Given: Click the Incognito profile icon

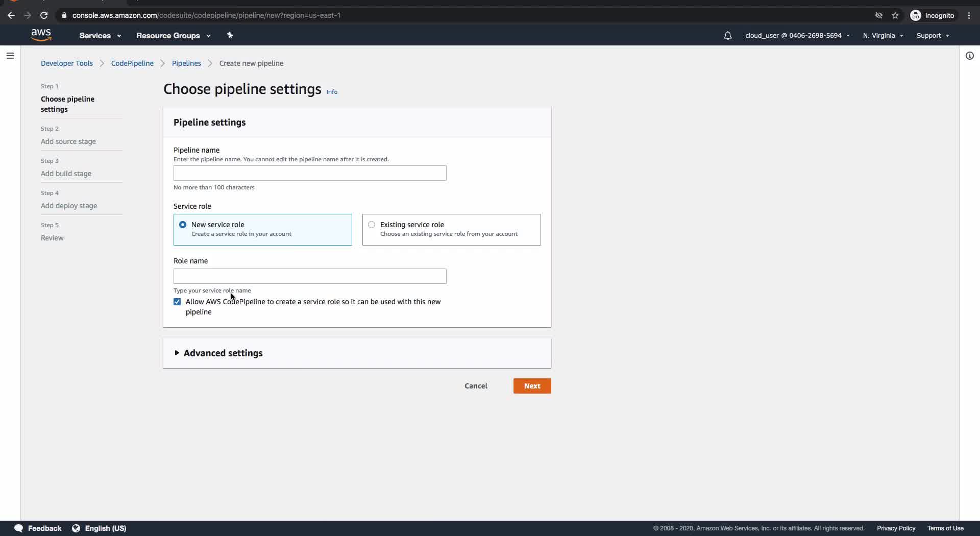Looking at the screenshot, I should tap(916, 15).
